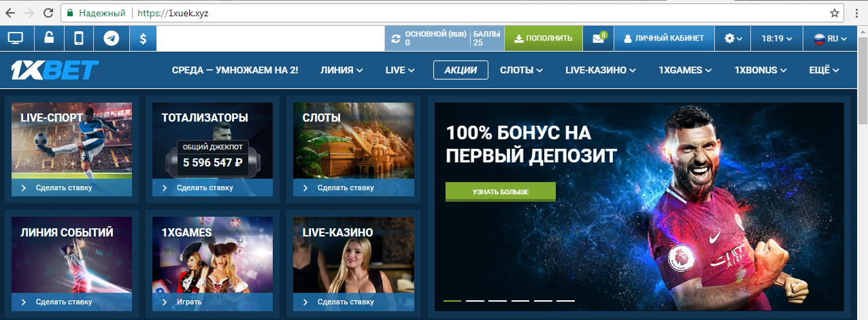Select the second banner slide indicator
This screenshot has width=868, height=320.
coord(475,300)
